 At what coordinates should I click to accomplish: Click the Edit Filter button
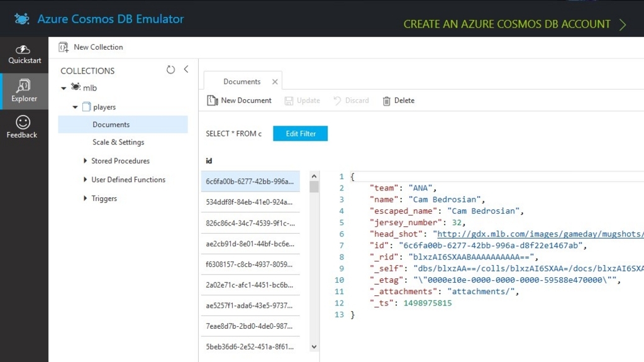300,133
